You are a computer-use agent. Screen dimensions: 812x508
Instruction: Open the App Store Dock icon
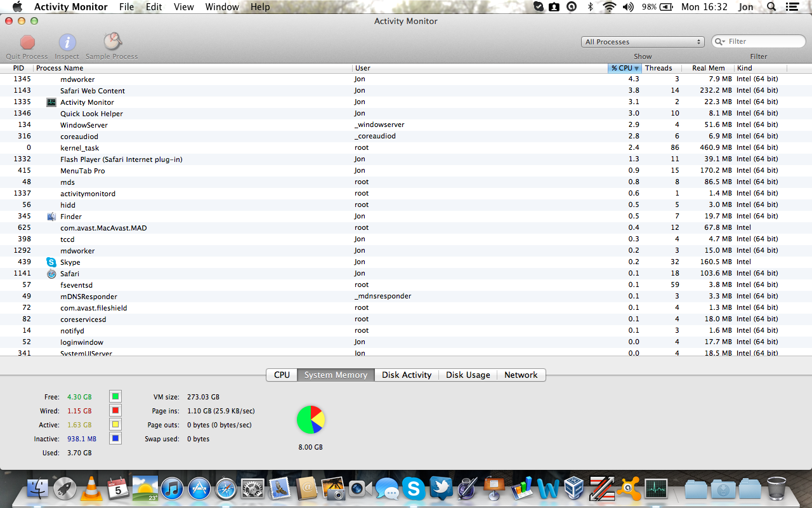pos(199,488)
